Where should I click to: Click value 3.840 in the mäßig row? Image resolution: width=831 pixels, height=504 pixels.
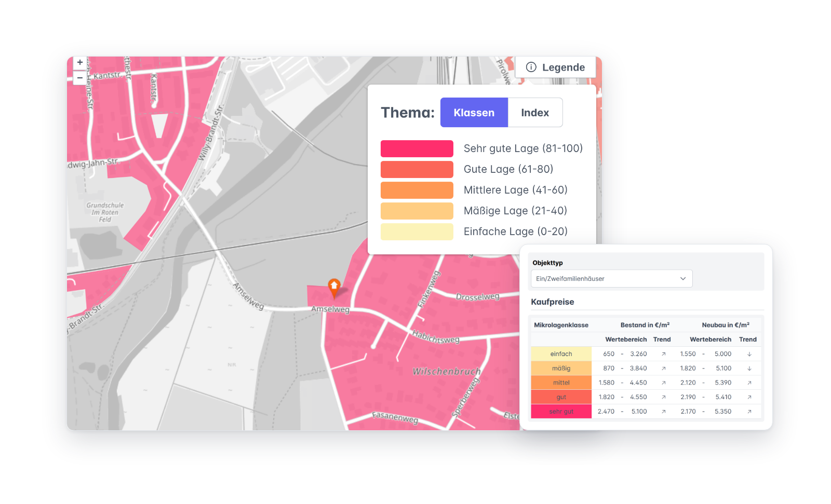(x=638, y=369)
